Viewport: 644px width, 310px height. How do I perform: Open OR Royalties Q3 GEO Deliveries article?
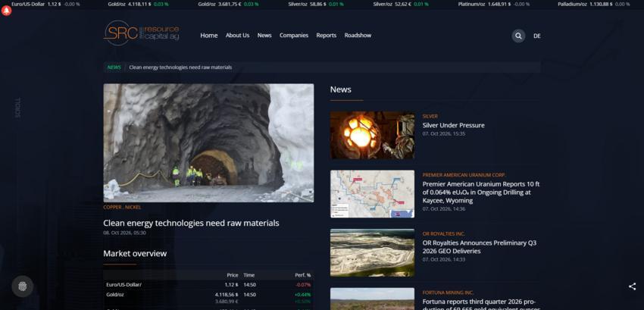click(480, 246)
